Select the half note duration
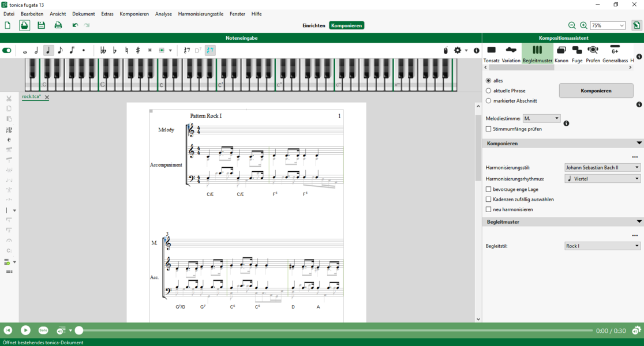This screenshot has width=644, height=346. (36, 51)
